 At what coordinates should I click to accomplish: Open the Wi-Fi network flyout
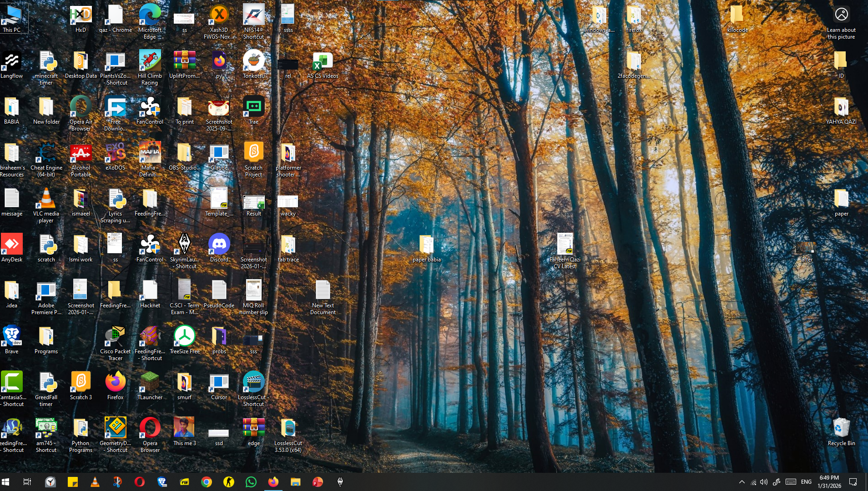(x=753, y=482)
